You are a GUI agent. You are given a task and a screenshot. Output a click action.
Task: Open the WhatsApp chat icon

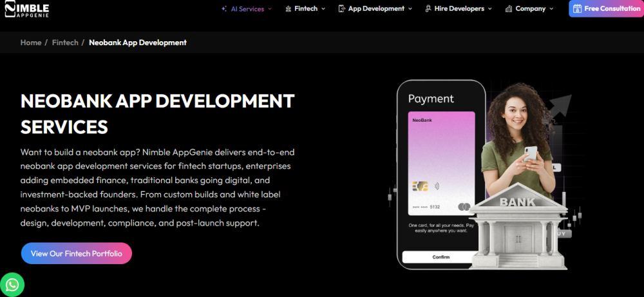(12, 284)
